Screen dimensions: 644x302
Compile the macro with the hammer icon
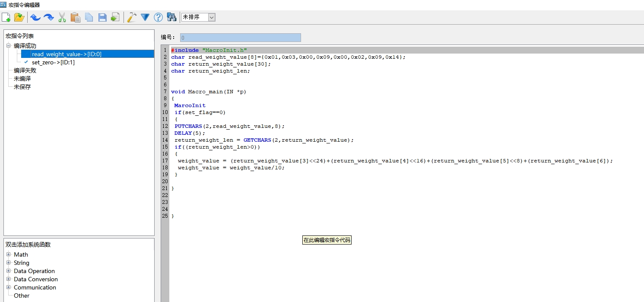point(132,17)
